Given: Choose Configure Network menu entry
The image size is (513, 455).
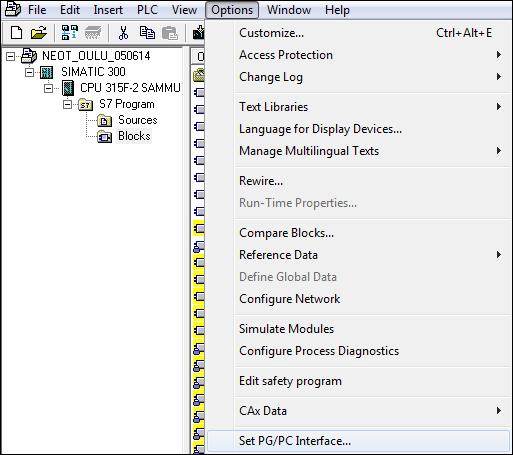Looking at the screenshot, I should 358,299.
